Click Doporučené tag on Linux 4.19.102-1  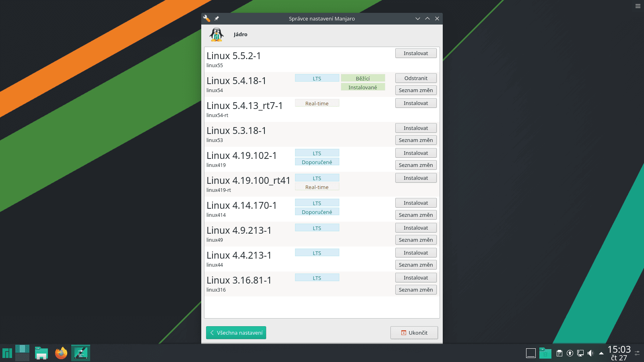coord(317,162)
